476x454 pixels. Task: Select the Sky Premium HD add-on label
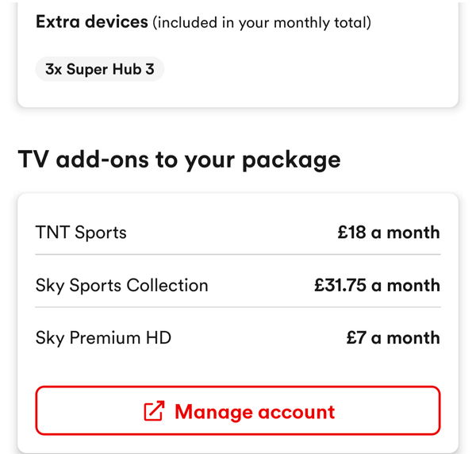pyautogui.click(x=103, y=338)
